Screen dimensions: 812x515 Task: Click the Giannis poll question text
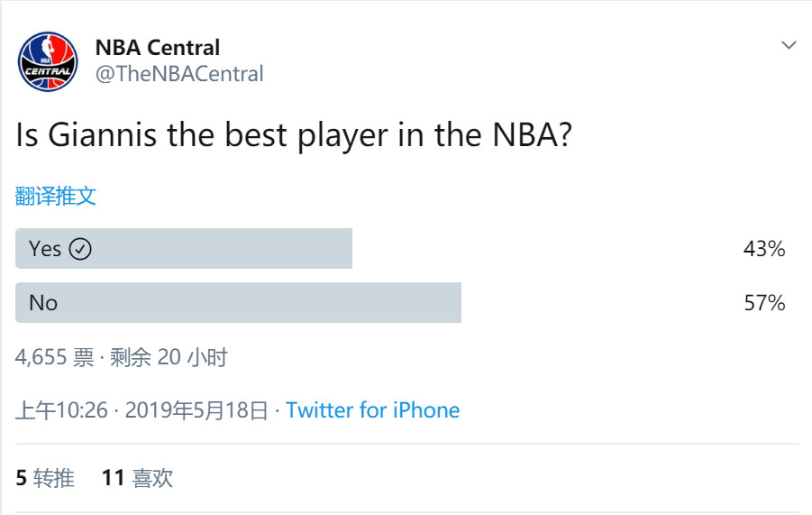click(x=294, y=135)
